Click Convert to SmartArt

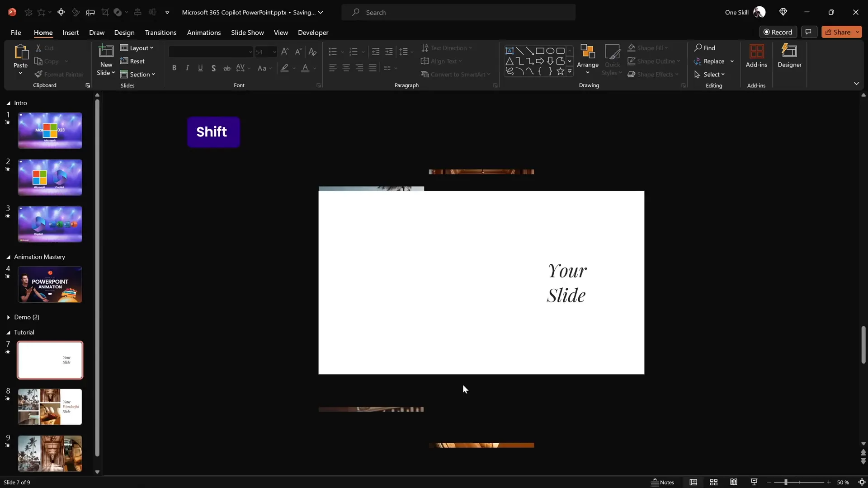pos(456,74)
